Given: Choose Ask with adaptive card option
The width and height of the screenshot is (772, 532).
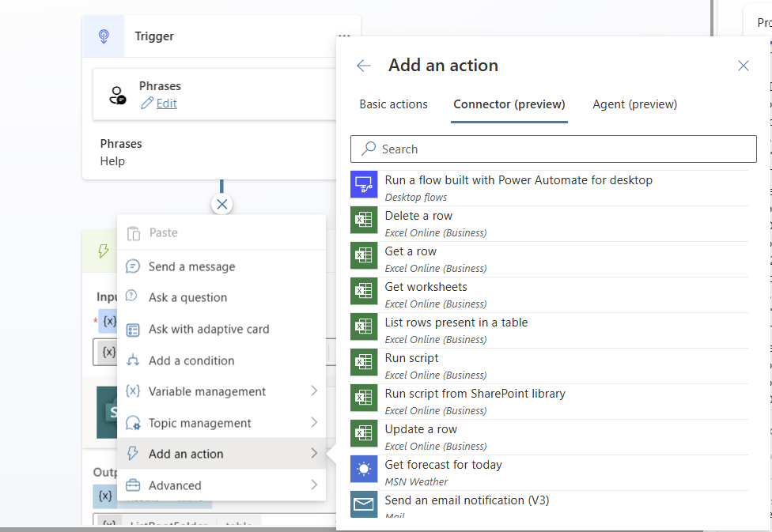Looking at the screenshot, I should [209, 330].
